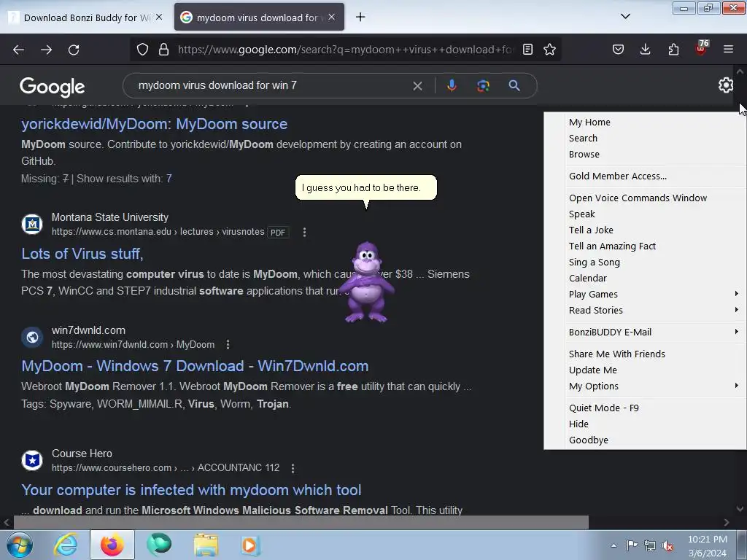The width and height of the screenshot is (747, 560).
Task: Open Windows Media Player on taskbar
Action: tap(251, 545)
